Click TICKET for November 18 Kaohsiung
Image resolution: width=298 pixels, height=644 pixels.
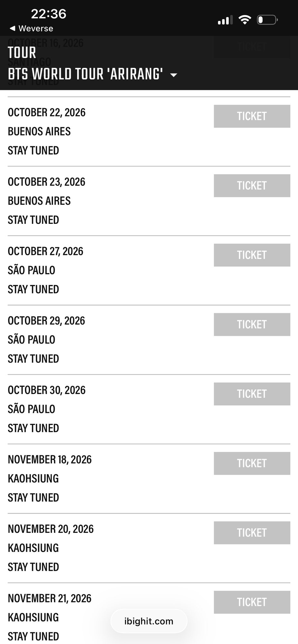coord(252,463)
